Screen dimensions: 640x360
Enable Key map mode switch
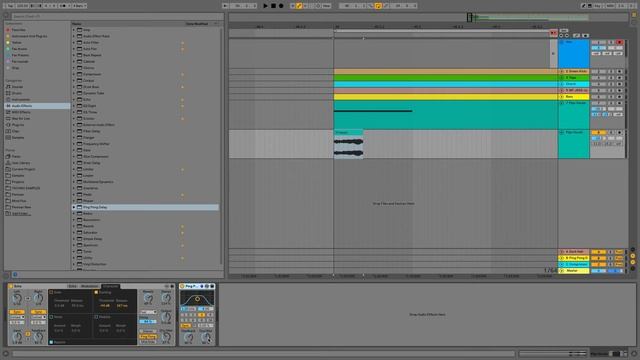tap(597, 6)
